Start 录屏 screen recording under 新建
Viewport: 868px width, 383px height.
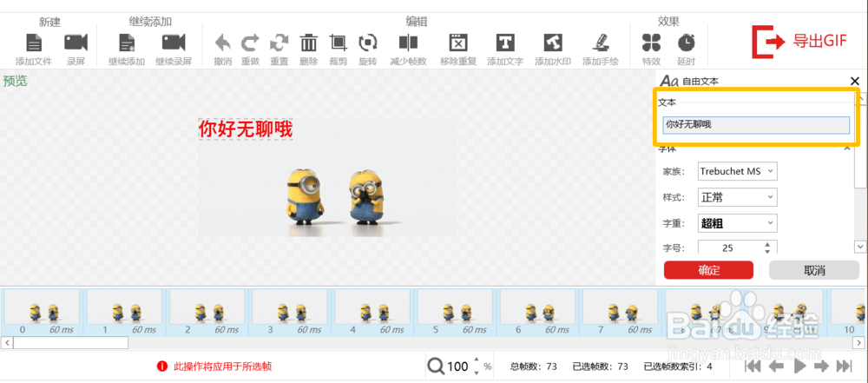[x=76, y=43]
